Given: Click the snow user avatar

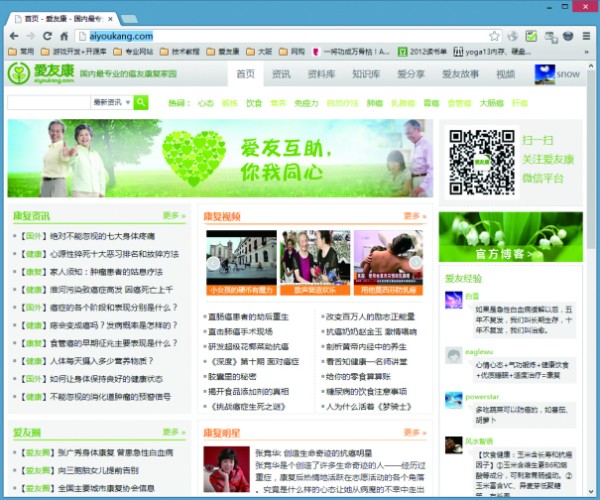Looking at the screenshot, I should pos(544,74).
